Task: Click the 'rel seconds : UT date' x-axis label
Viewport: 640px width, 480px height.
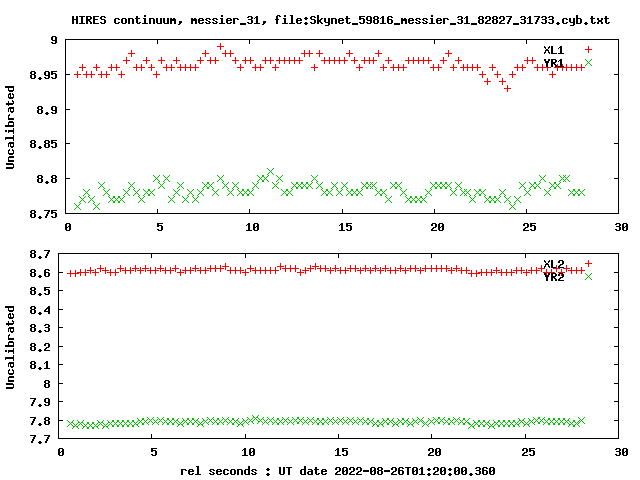Action: pos(338,471)
